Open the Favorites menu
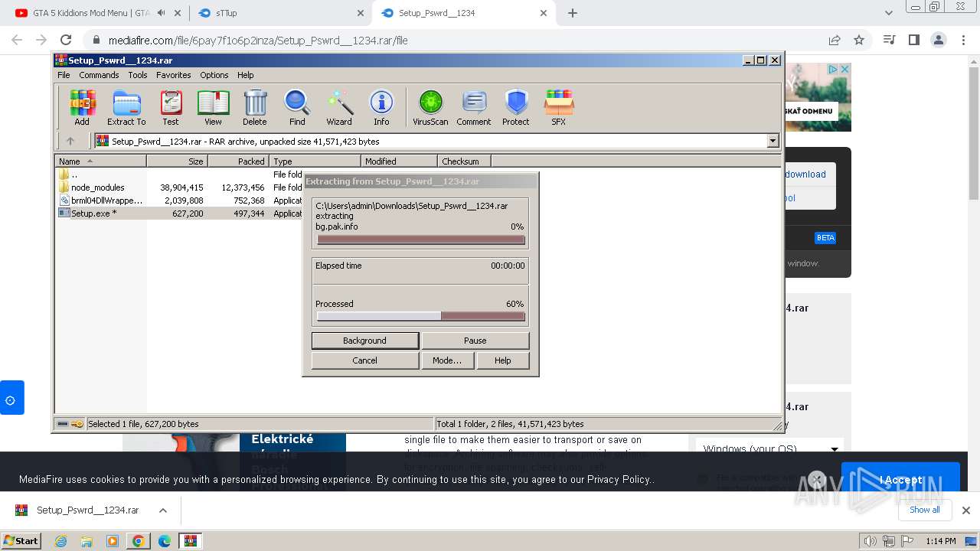 174,75
